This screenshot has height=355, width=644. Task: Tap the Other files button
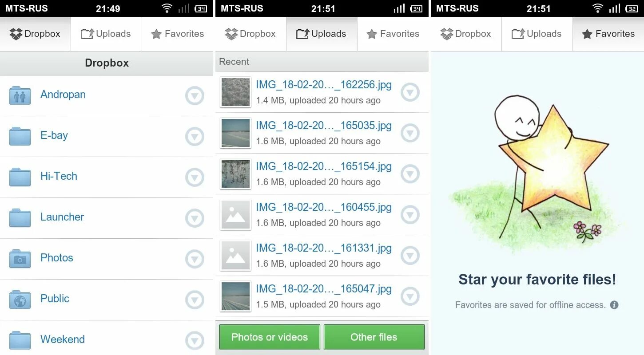(374, 337)
